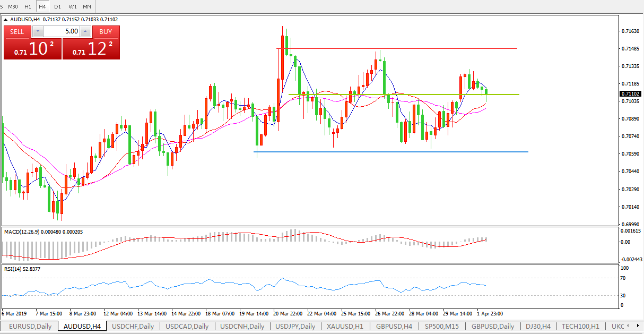Switch to the XAUUSD,H1 chart tab
644x334 pixels.
pyautogui.click(x=345, y=327)
